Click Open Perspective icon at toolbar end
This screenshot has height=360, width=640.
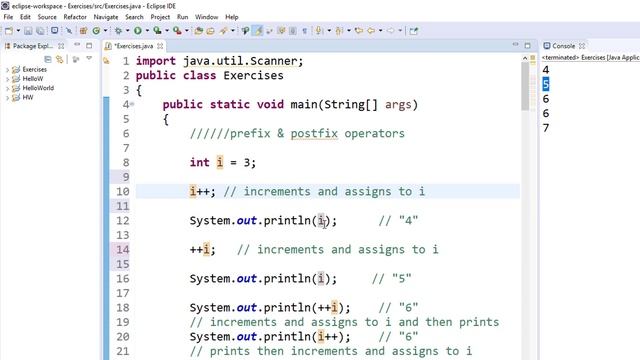pyautogui.click(x=413, y=31)
